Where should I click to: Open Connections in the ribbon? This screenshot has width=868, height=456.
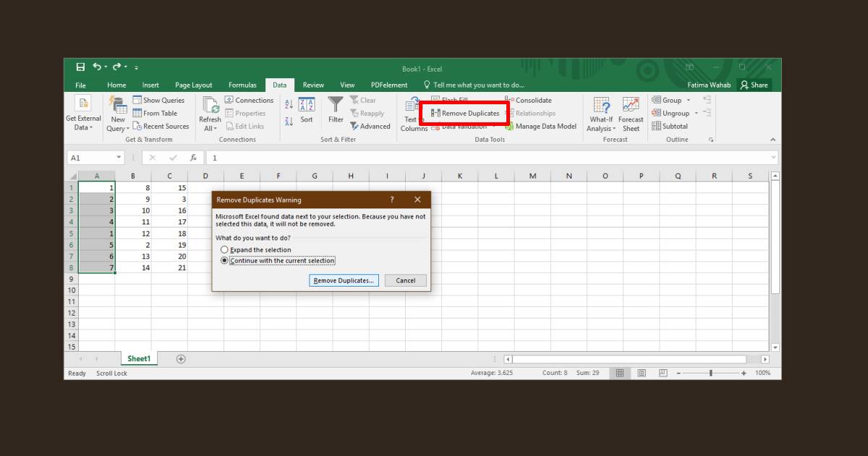249,101
